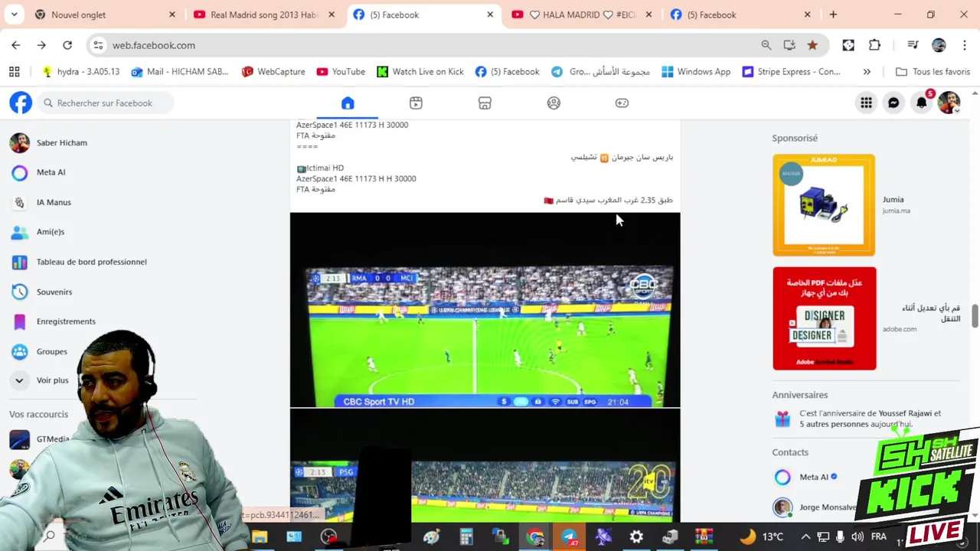This screenshot has width=980, height=551.
Task: Open notifications bell with 5 badge
Action: [922, 103]
